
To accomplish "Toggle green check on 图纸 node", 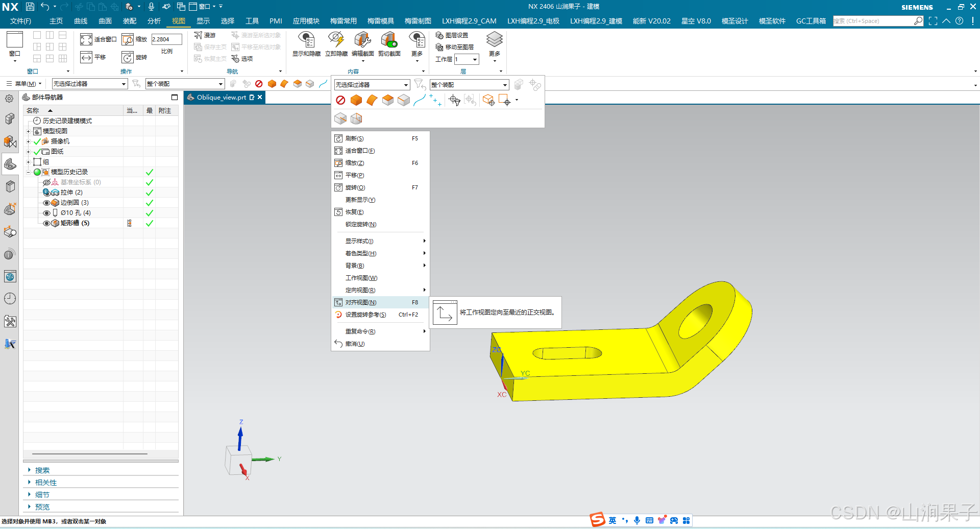I will 37,152.
